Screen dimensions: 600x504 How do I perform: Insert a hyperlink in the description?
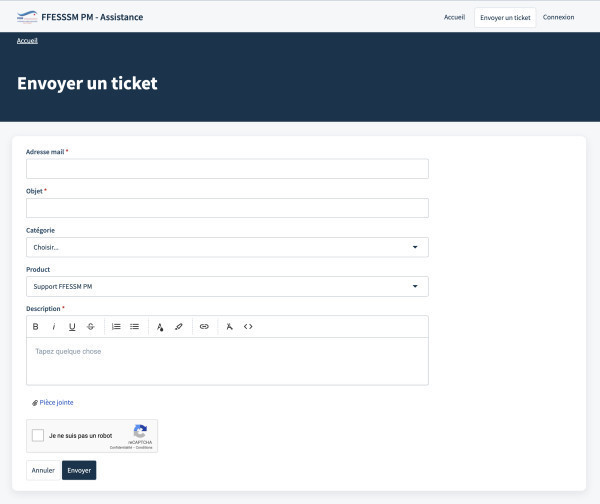click(x=204, y=326)
